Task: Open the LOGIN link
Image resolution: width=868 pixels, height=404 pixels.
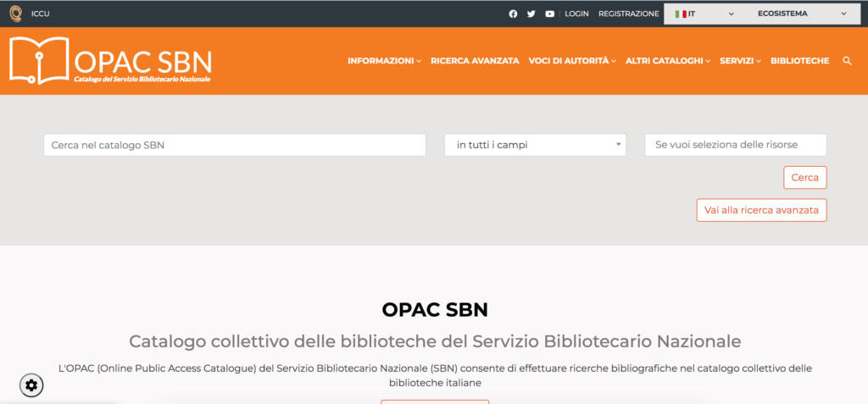Action: pos(576,14)
